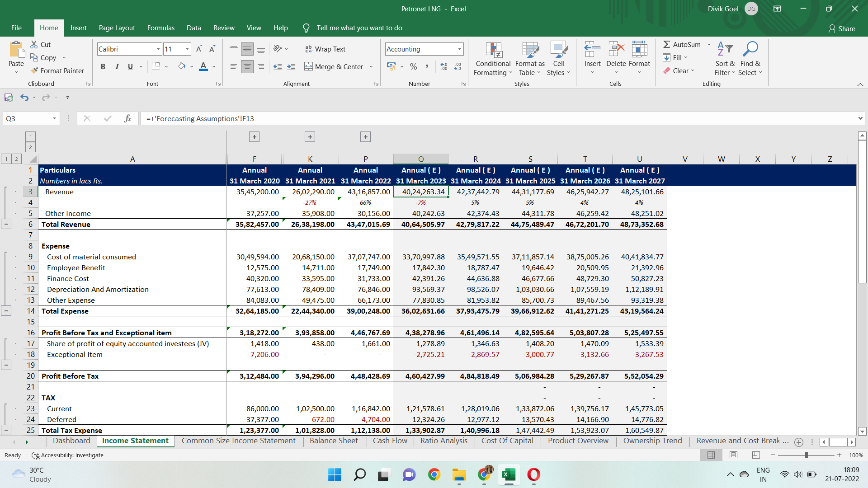The width and height of the screenshot is (868, 488).
Task: Expand the Merge & Center options arrow
Action: (x=371, y=66)
